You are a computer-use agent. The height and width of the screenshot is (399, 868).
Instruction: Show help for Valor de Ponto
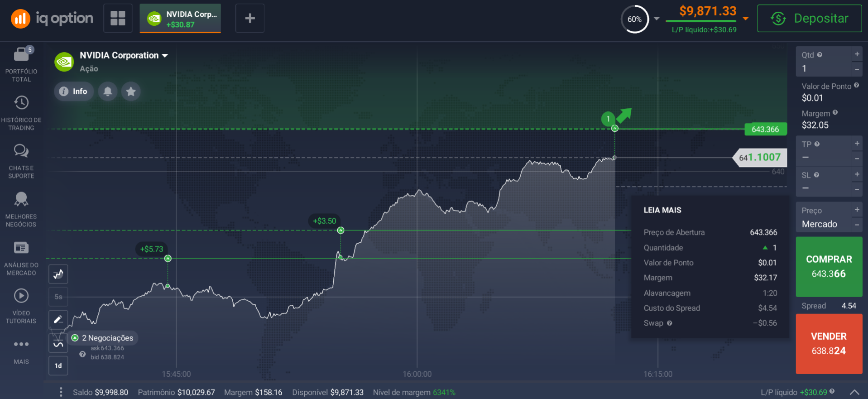[856, 85]
